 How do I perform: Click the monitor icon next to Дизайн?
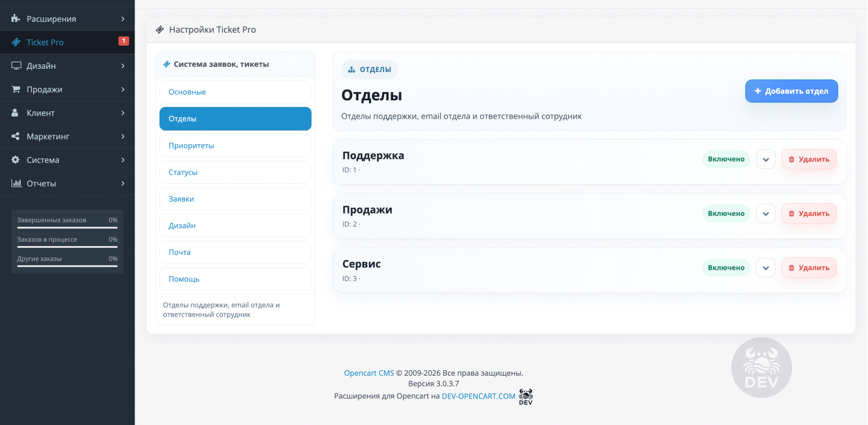[x=16, y=66]
